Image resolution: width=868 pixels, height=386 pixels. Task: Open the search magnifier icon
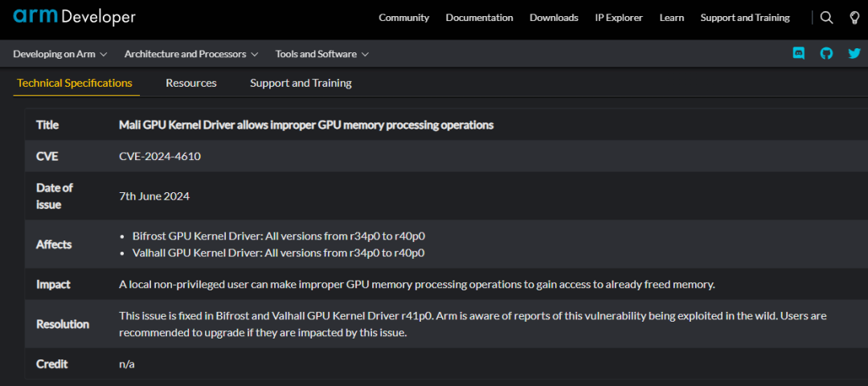coord(826,18)
